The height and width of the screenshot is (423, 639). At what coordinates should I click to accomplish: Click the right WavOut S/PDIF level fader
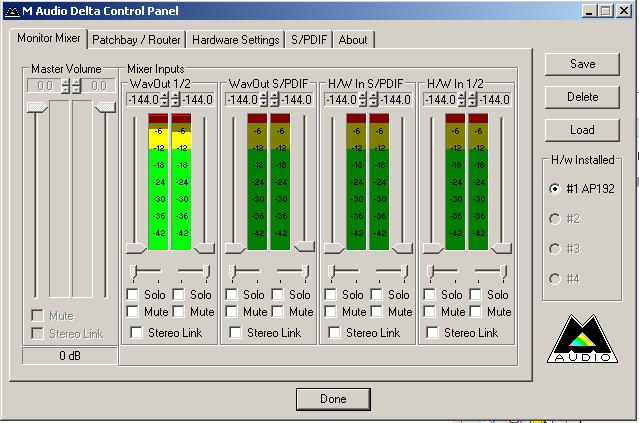tap(304, 246)
